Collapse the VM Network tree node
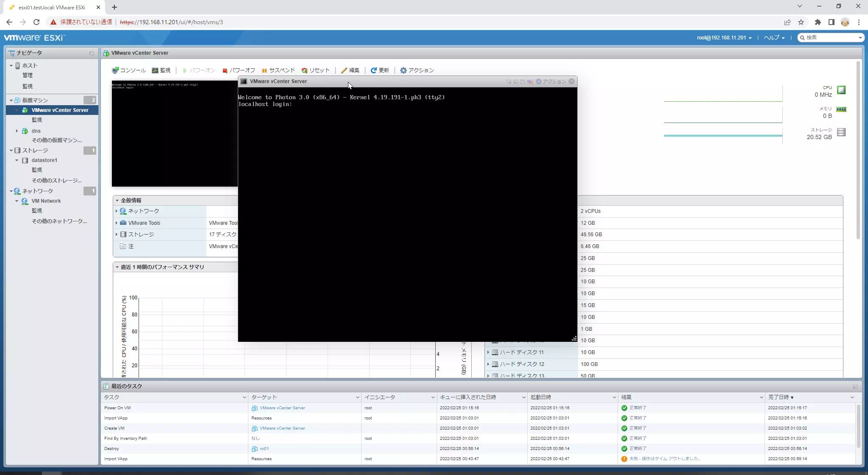Screen dimensions: 868x475 pos(17,201)
